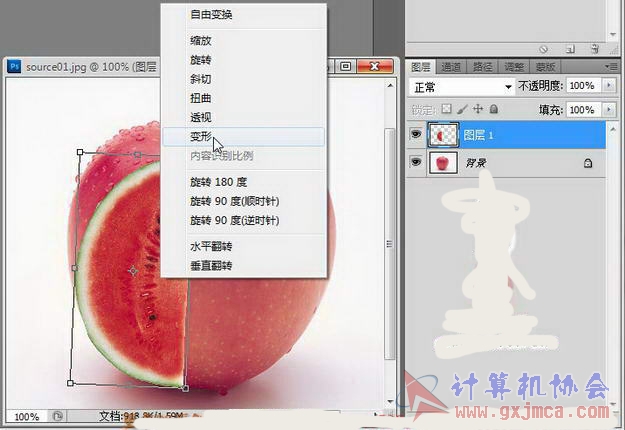Switch to the 通道 channels tab
The image size is (625, 430).
tap(451, 67)
